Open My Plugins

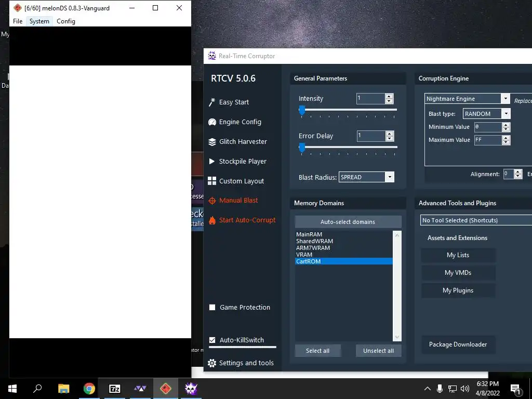point(458,290)
